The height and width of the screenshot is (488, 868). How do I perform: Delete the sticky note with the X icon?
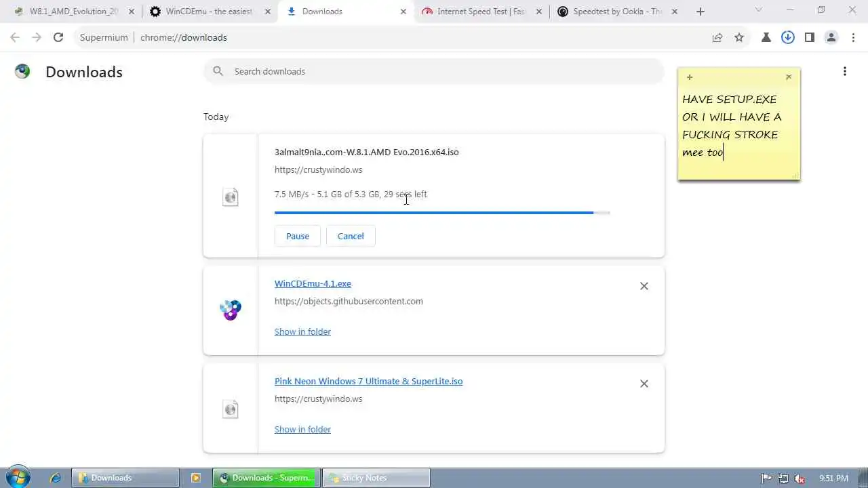(x=789, y=77)
